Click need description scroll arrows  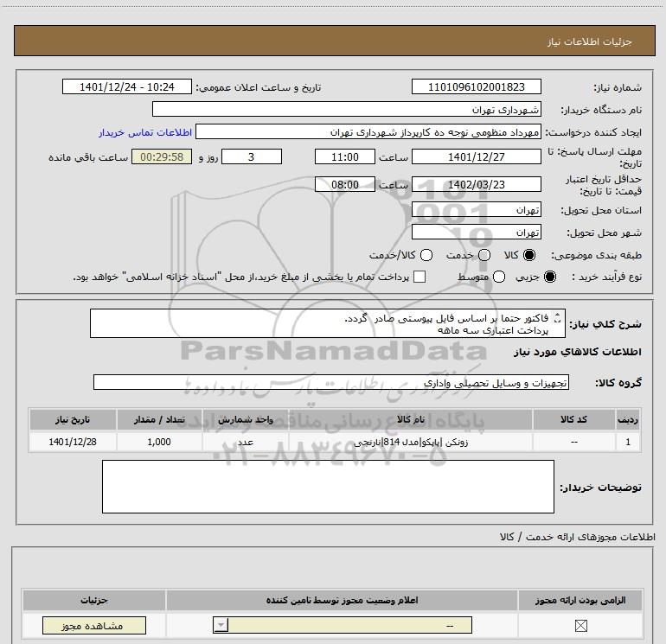pyautogui.click(x=558, y=318)
